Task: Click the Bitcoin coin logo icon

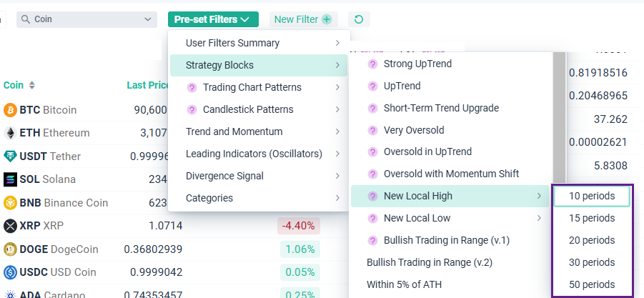Action: 10,110
